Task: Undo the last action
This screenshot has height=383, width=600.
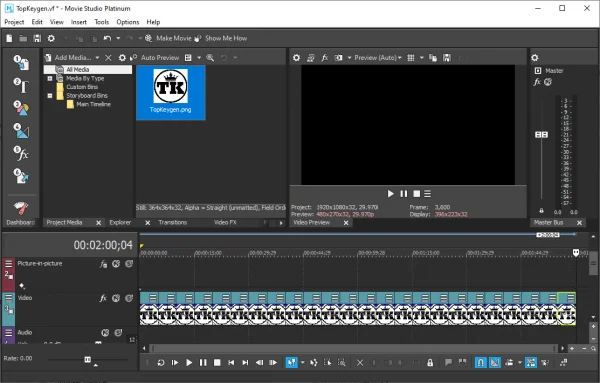Action: tap(107, 38)
